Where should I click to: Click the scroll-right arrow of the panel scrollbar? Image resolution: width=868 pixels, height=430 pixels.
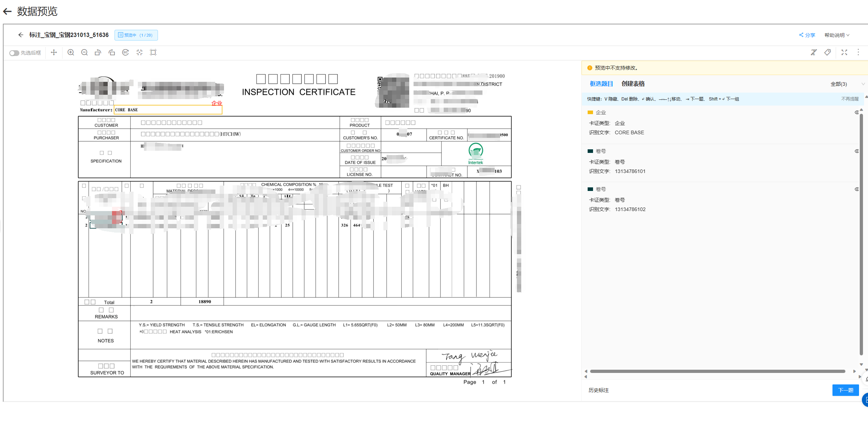854,371
